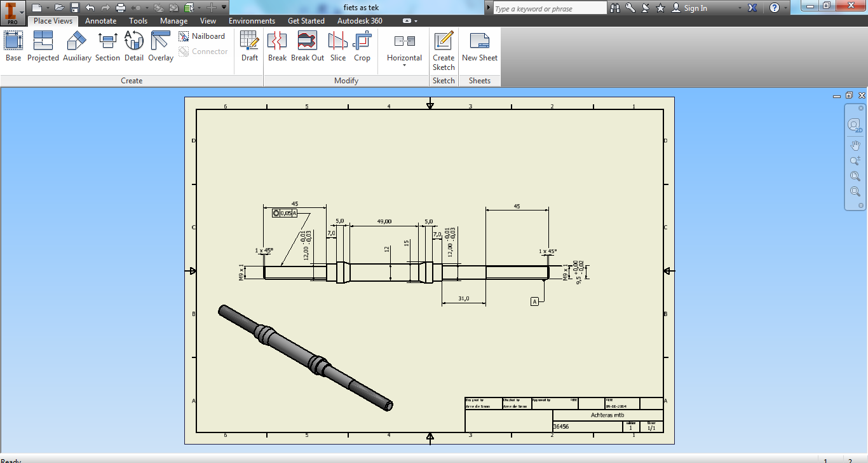Select the Detail view tool
Viewport: 868px width, 463px height.
(x=134, y=46)
